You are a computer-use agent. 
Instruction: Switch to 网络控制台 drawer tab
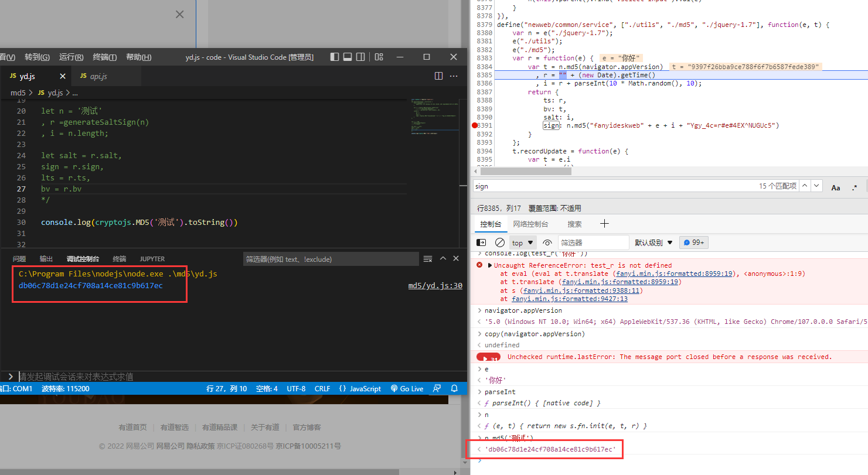click(530, 224)
